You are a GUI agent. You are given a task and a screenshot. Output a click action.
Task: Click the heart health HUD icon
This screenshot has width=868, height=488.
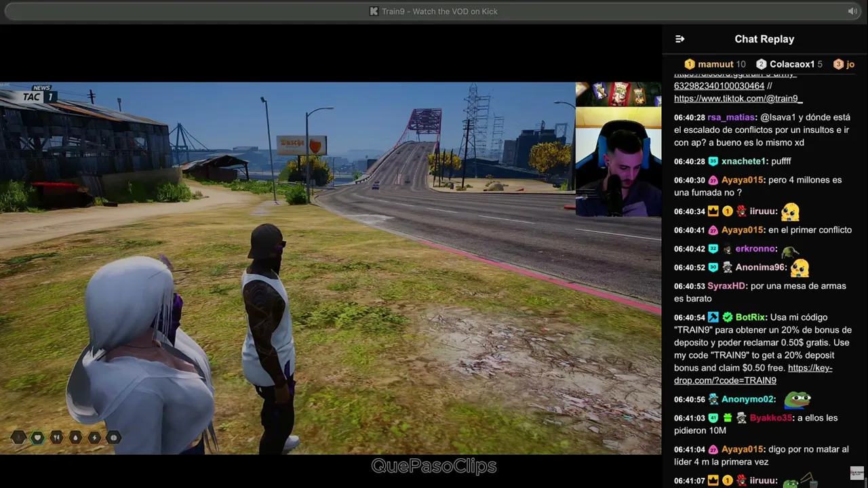point(37,438)
